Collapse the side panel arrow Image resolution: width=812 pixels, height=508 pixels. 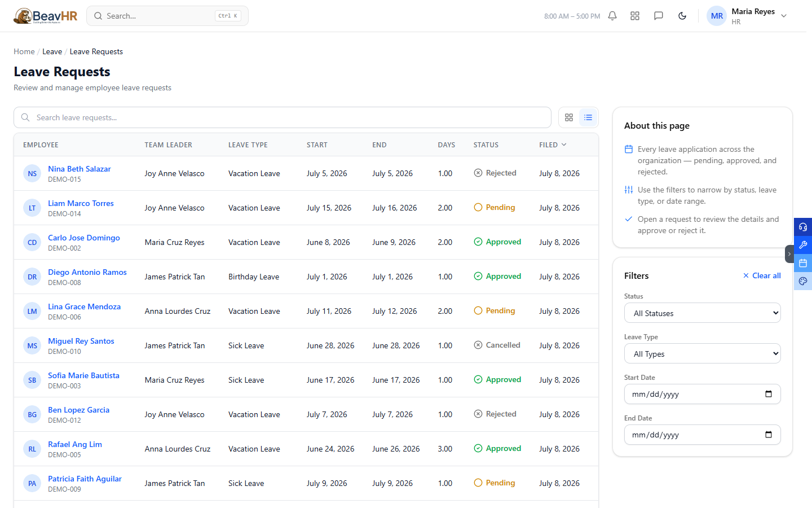tap(789, 254)
